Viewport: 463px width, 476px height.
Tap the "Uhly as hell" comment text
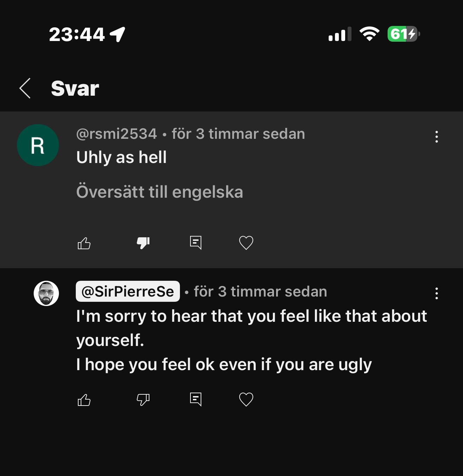pos(121,157)
